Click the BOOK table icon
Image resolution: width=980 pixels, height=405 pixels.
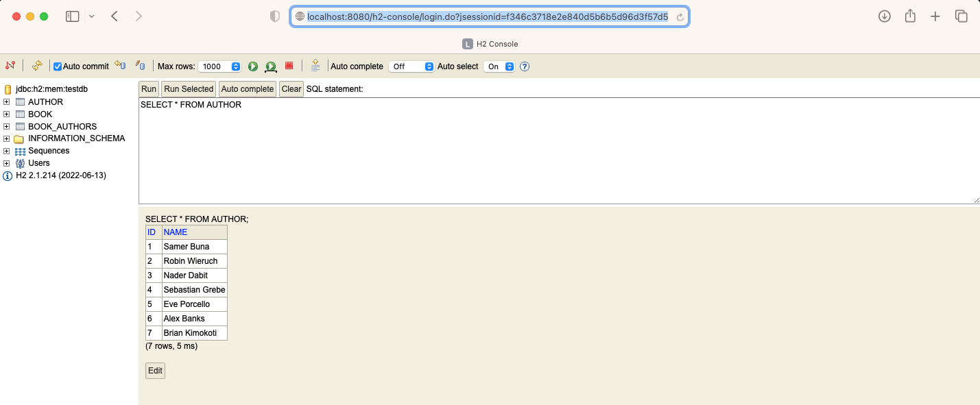tap(20, 114)
